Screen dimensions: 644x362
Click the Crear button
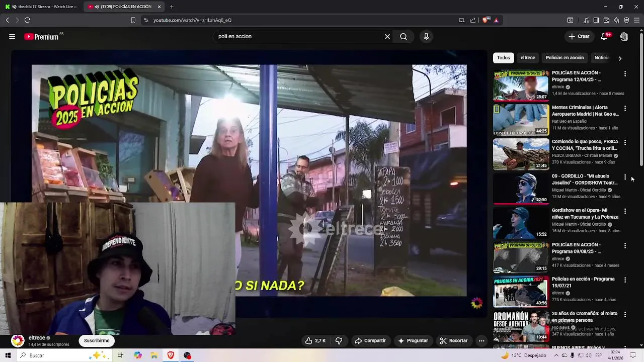(579, 36)
